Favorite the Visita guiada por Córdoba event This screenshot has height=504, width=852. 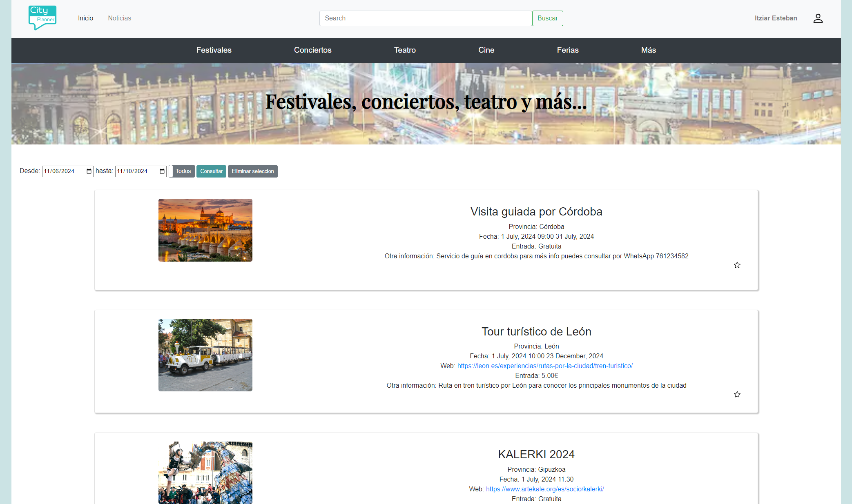coord(737,265)
